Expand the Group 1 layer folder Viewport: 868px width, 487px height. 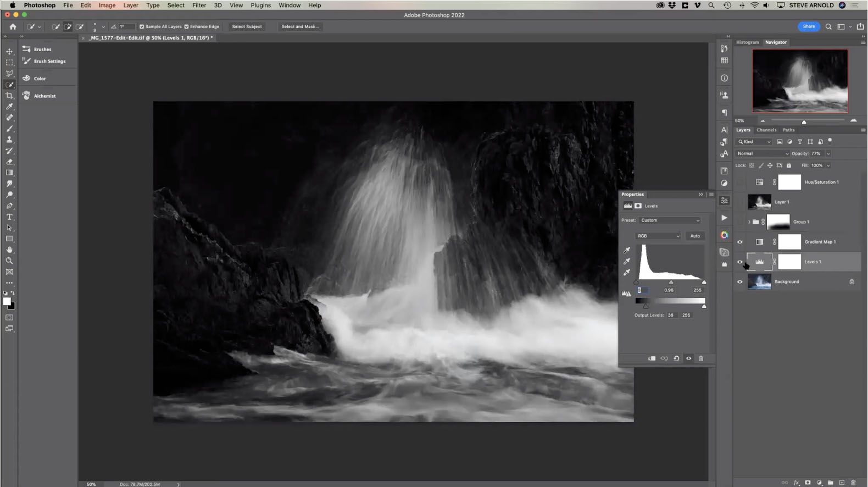coord(749,222)
